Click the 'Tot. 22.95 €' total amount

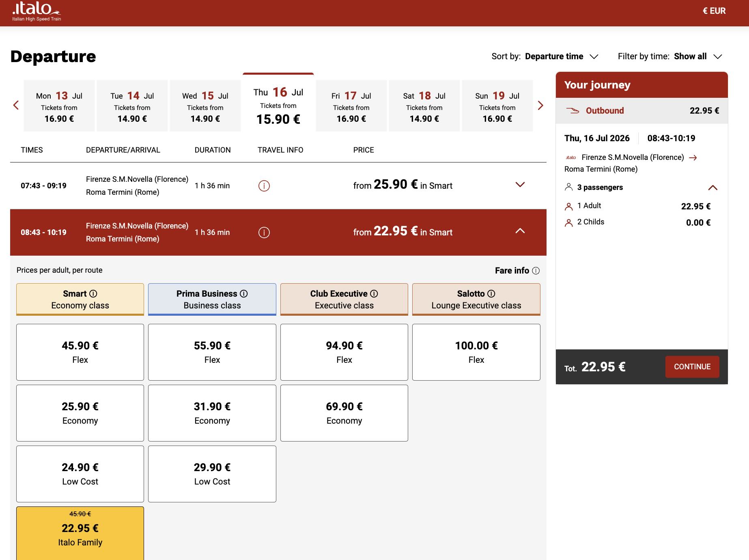(595, 367)
